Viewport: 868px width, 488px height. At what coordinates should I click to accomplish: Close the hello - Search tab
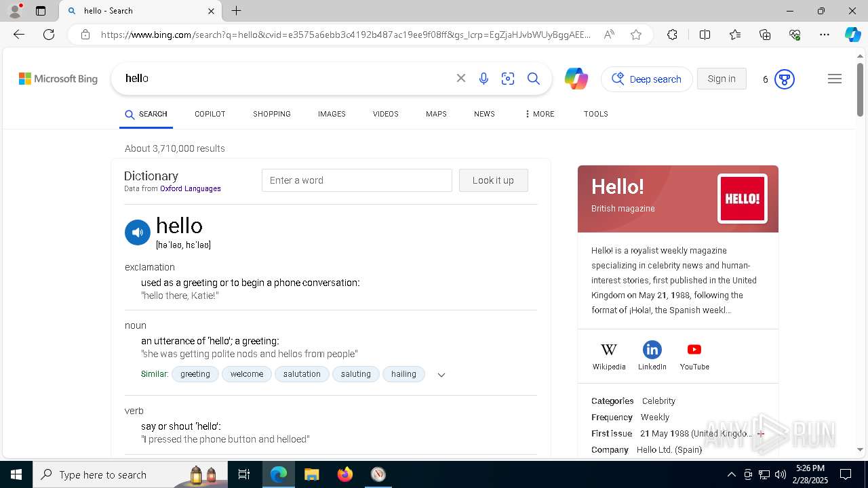click(x=211, y=11)
